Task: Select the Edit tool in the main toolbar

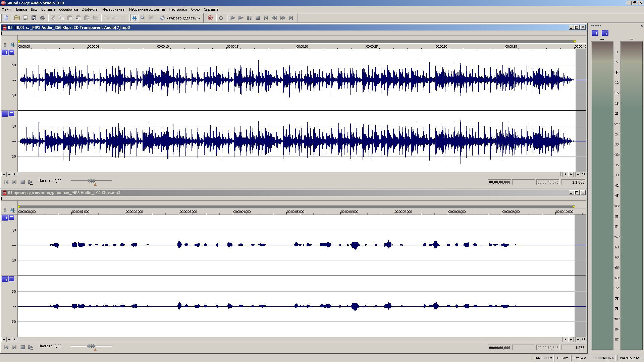Action: pyautogui.click(x=135, y=18)
